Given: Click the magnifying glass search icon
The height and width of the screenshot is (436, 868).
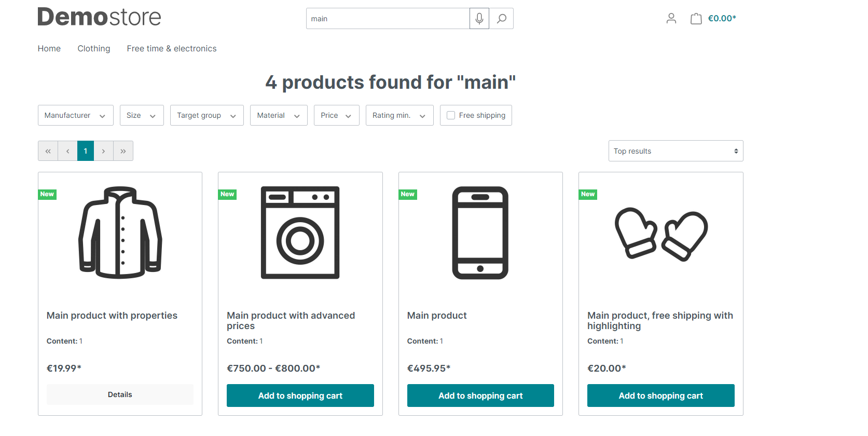Looking at the screenshot, I should [x=501, y=19].
